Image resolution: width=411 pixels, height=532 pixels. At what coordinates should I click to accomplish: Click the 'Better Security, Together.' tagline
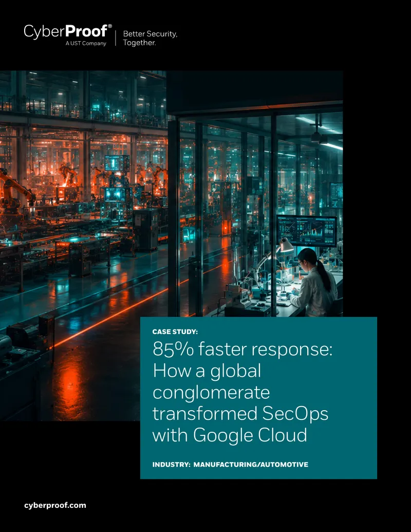pyautogui.click(x=150, y=38)
